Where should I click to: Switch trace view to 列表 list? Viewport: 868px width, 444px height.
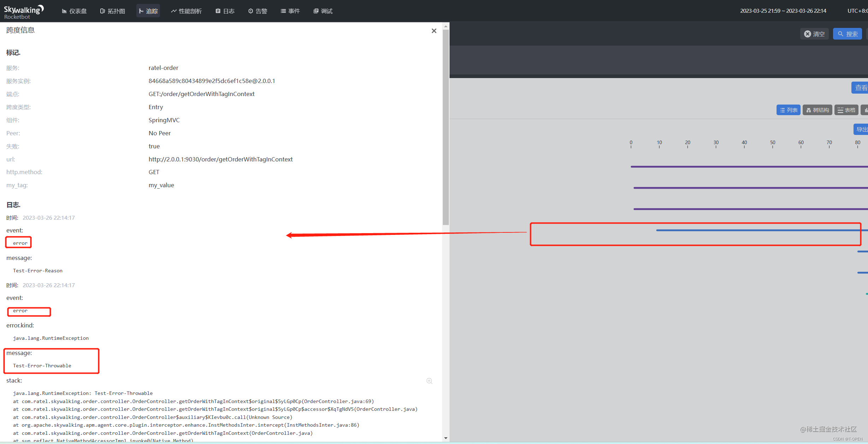[x=789, y=110]
